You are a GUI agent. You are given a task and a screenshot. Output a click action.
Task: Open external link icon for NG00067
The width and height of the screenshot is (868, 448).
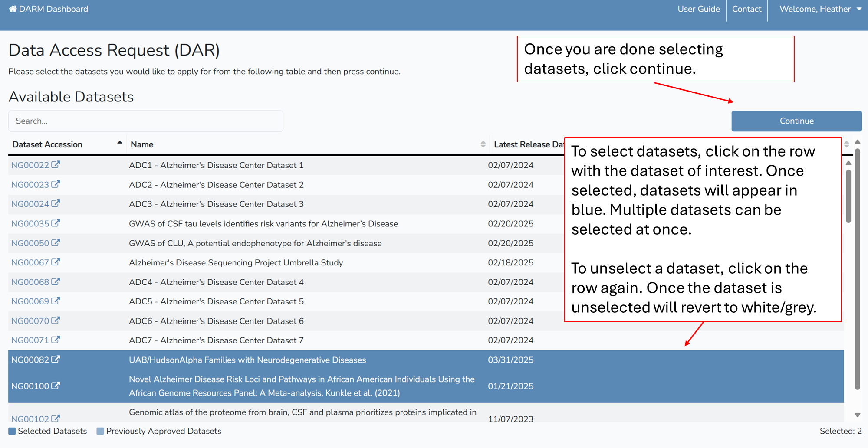pyautogui.click(x=56, y=262)
